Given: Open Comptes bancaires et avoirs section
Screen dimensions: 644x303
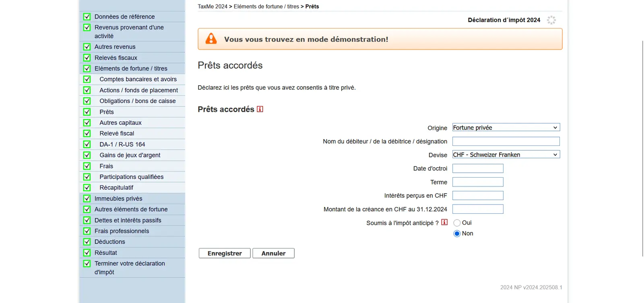Looking at the screenshot, I should pos(138,79).
